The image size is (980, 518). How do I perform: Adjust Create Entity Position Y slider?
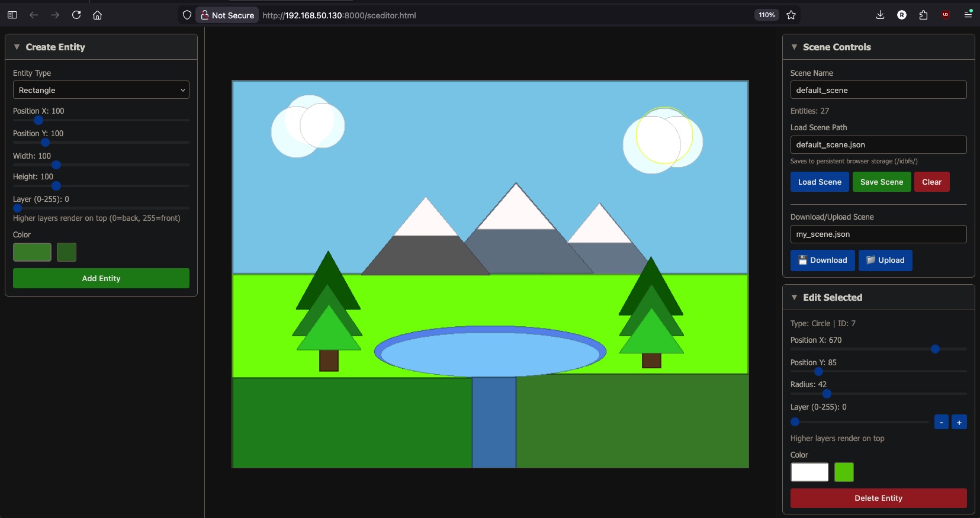[101, 143]
